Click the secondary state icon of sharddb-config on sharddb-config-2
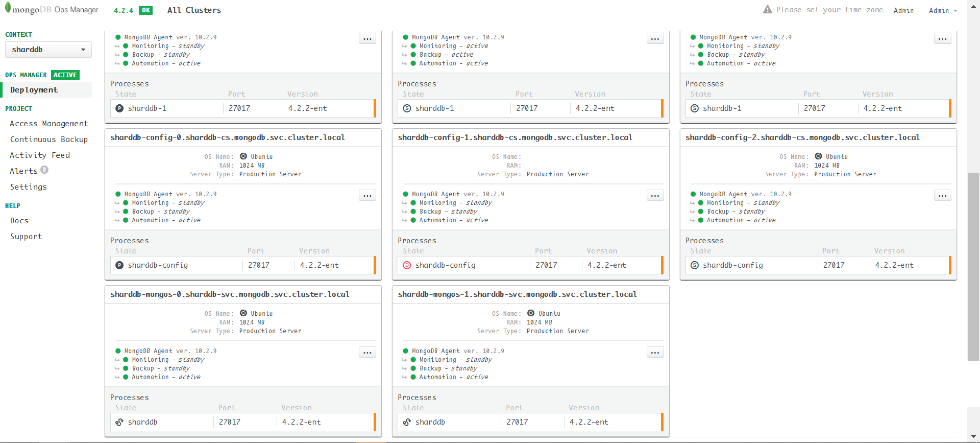This screenshot has height=443, width=980. [695, 265]
